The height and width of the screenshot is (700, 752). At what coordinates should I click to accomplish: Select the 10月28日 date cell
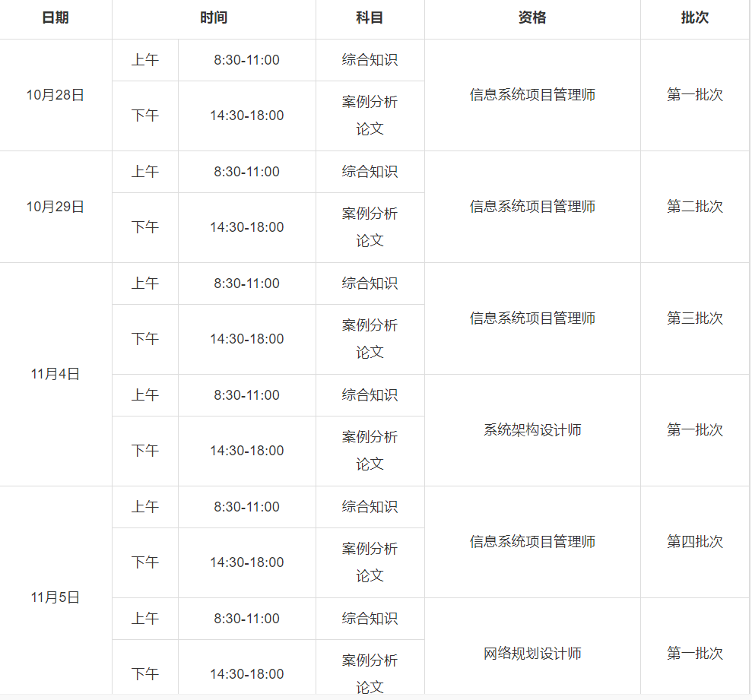[x=56, y=95]
